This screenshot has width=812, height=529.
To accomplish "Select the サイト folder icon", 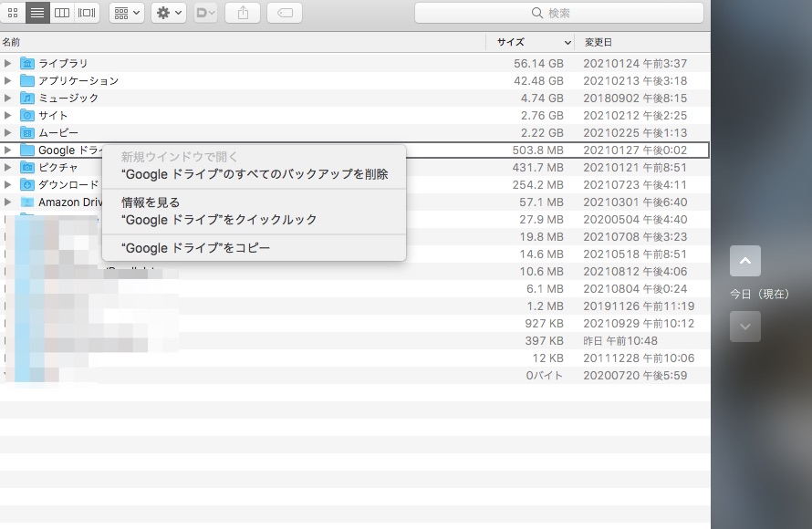I will click(x=27, y=116).
